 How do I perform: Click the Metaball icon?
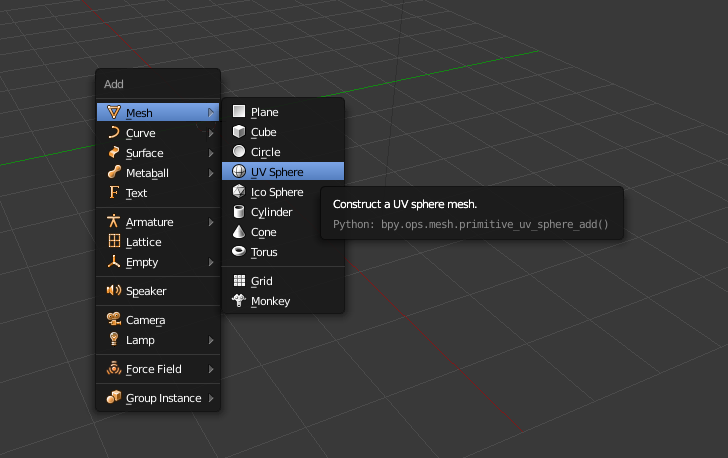pyautogui.click(x=114, y=172)
